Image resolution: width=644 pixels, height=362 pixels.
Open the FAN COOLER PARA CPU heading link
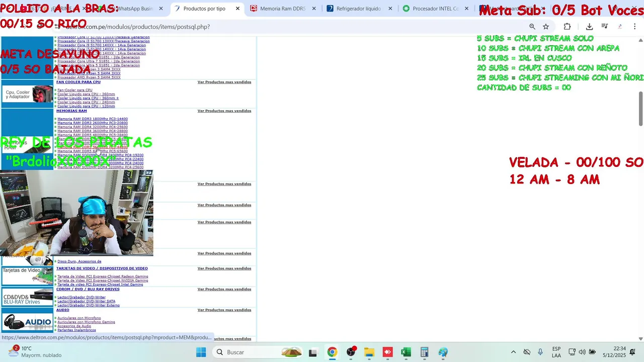[x=78, y=82]
